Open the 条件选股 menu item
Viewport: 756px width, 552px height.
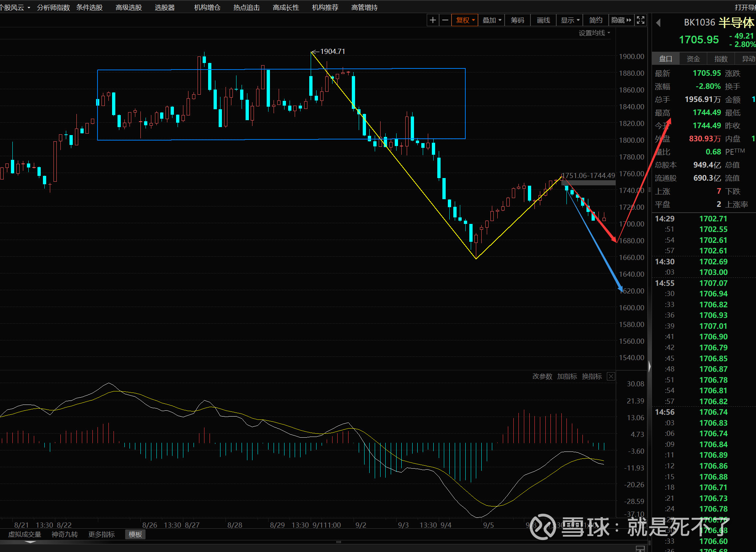point(89,8)
